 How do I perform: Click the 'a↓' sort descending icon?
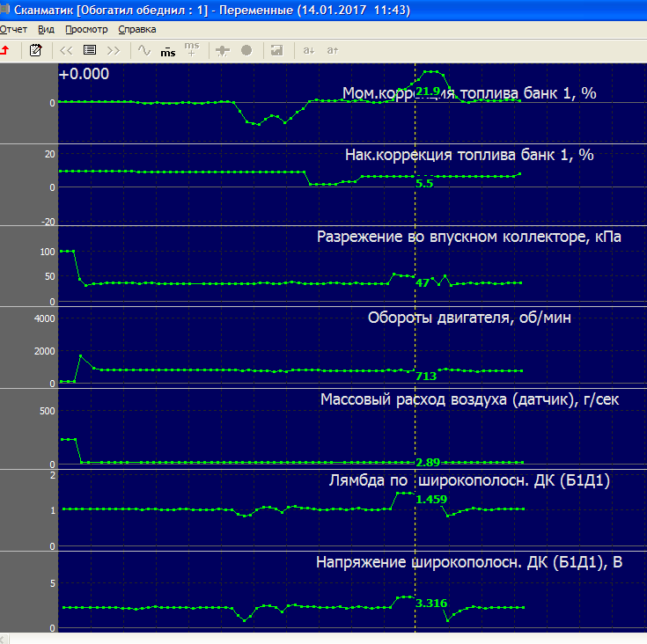(x=308, y=50)
